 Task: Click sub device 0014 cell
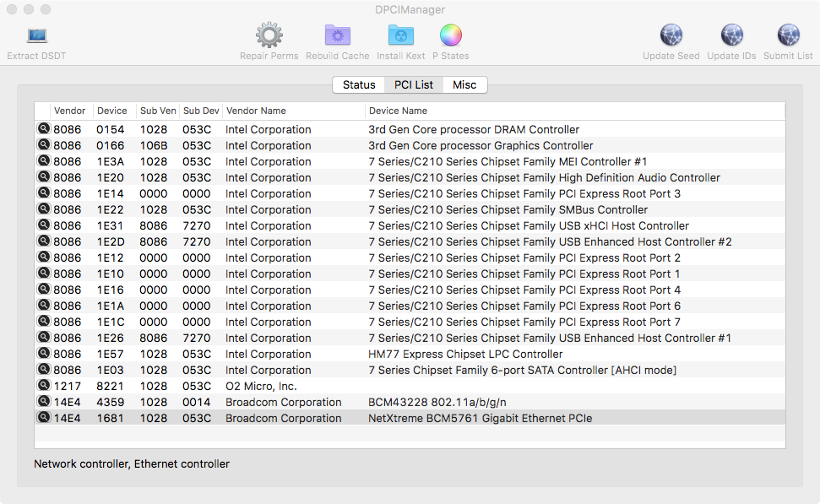[197, 402]
